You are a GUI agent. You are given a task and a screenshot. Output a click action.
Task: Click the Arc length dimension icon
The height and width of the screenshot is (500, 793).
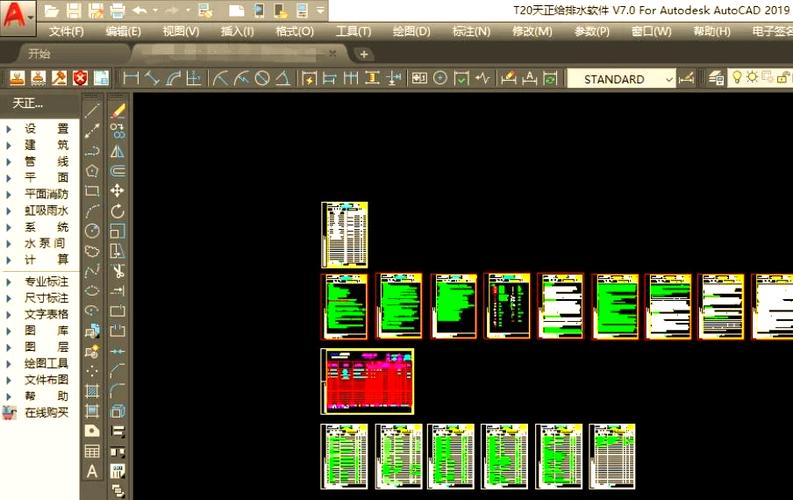pos(173,78)
